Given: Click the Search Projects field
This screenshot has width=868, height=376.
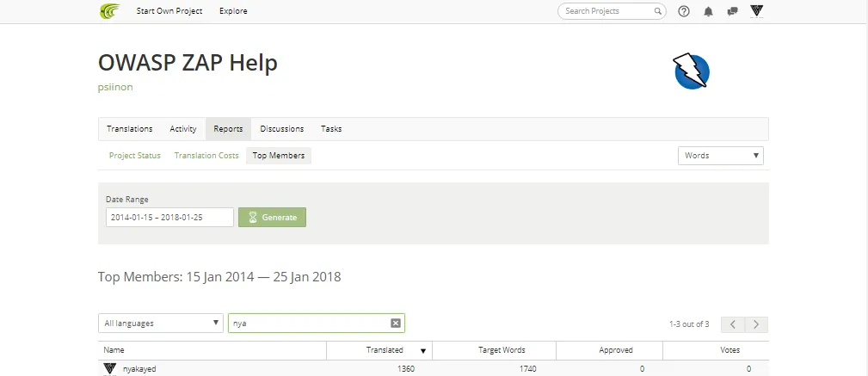Looking at the screenshot, I should click(612, 11).
